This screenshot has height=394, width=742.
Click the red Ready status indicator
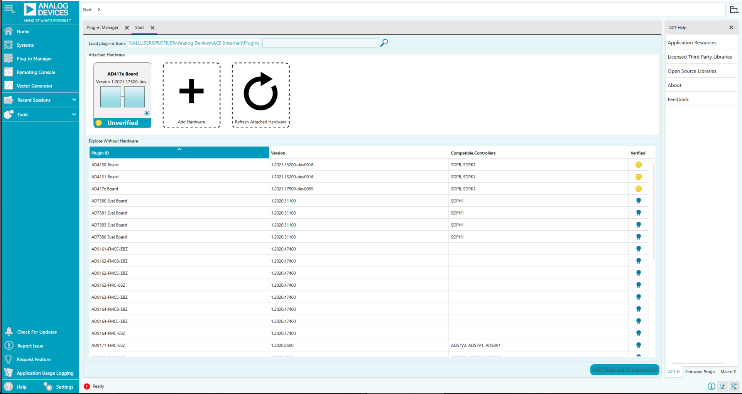click(87, 386)
